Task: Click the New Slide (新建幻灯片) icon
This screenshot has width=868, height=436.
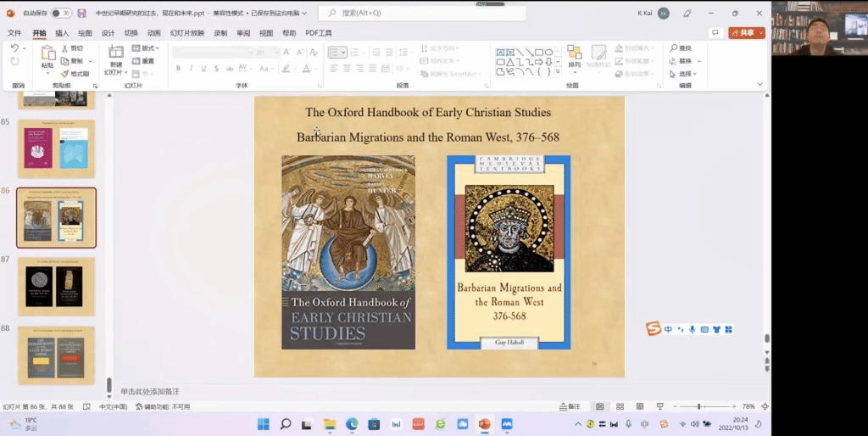Action: tap(115, 53)
